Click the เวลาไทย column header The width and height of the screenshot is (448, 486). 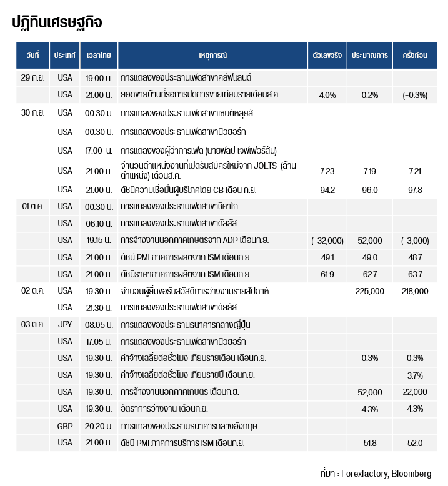click(99, 56)
